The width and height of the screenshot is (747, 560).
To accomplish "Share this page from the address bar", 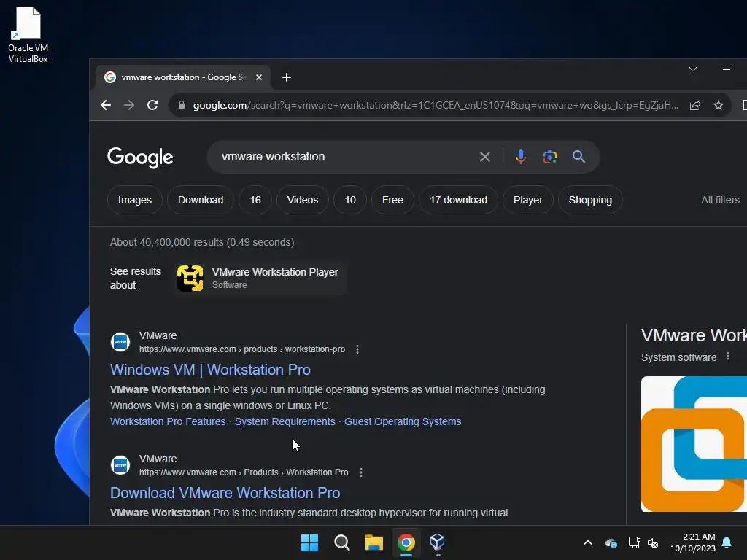I will pos(695,105).
